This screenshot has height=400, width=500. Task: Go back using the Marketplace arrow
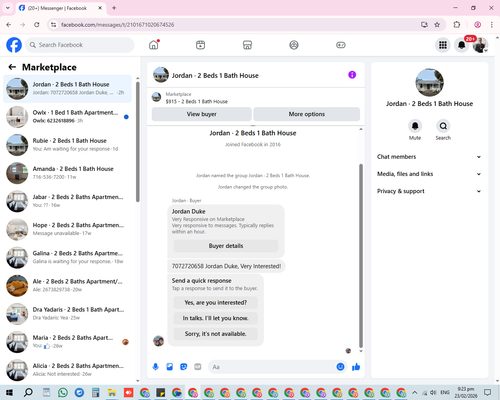coord(12,67)
